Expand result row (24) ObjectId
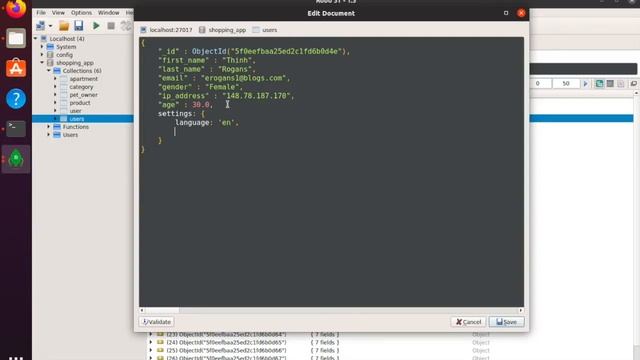 click(151, 342)
